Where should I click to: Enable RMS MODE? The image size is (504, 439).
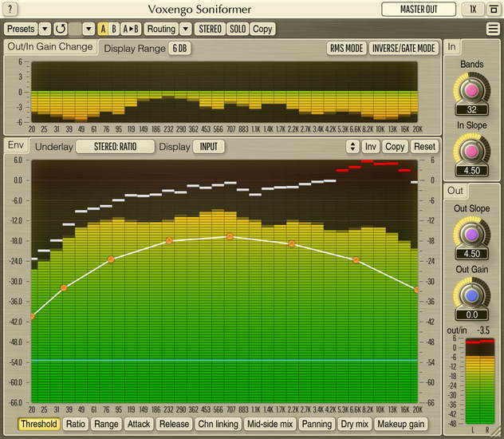point(346,49)
